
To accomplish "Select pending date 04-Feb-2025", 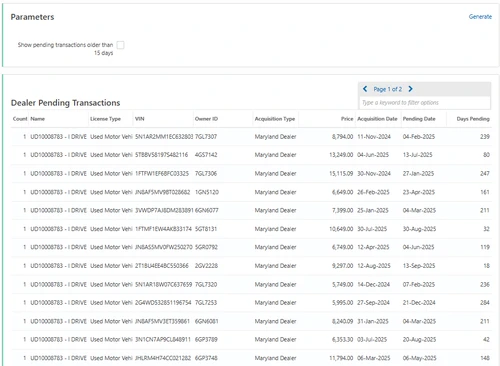I will click(x=419, y=137).
